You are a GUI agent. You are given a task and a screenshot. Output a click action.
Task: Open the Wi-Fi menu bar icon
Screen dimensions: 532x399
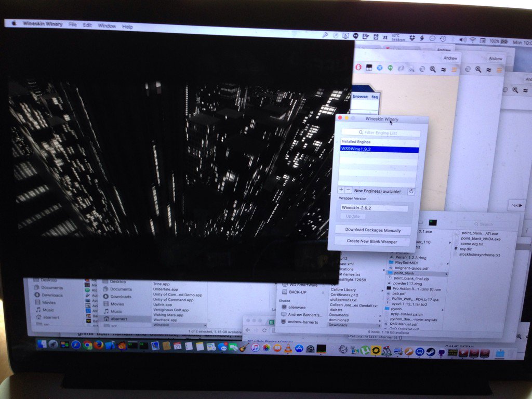(x=473, y=40)
